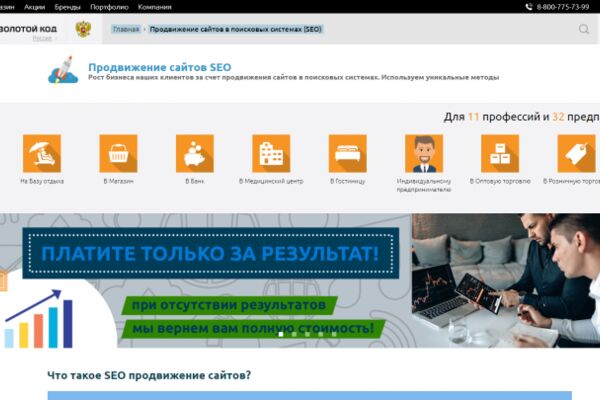Open the В Гостиницу label
This screenshot has width=600, height=400.
point(347,181)
